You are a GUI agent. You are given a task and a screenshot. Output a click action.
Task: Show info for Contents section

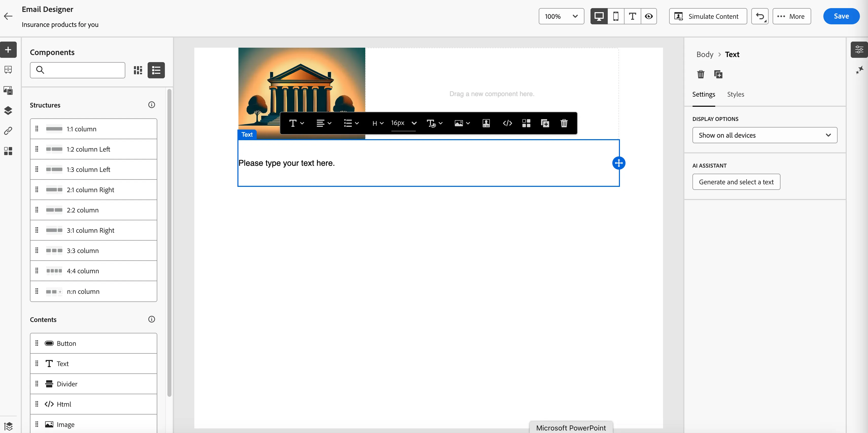point(152,319)
